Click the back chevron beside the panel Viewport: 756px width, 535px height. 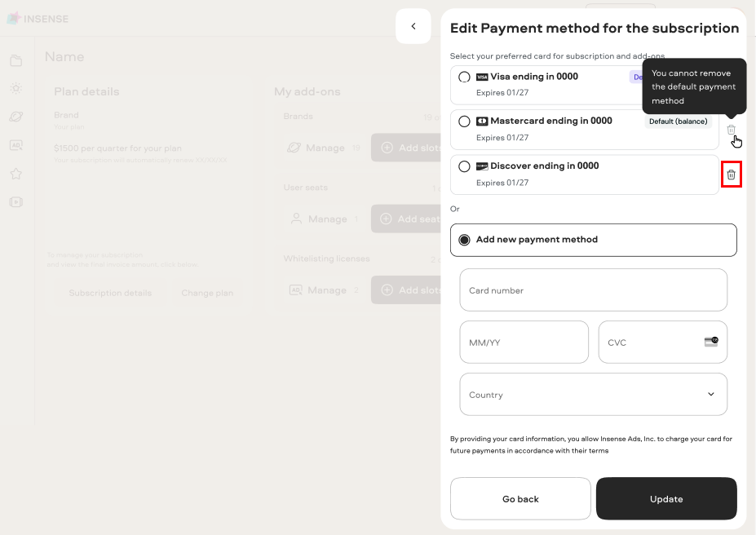point(413,26)
